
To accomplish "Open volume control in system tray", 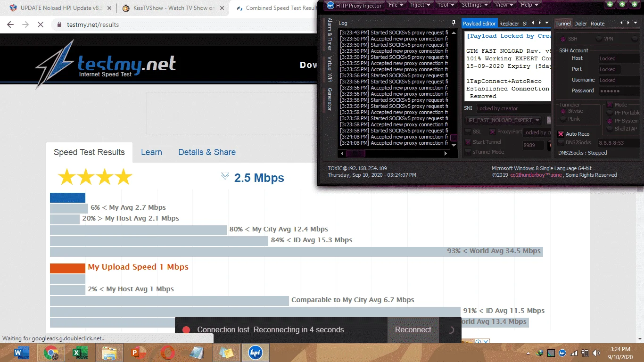I will (597, 353).
